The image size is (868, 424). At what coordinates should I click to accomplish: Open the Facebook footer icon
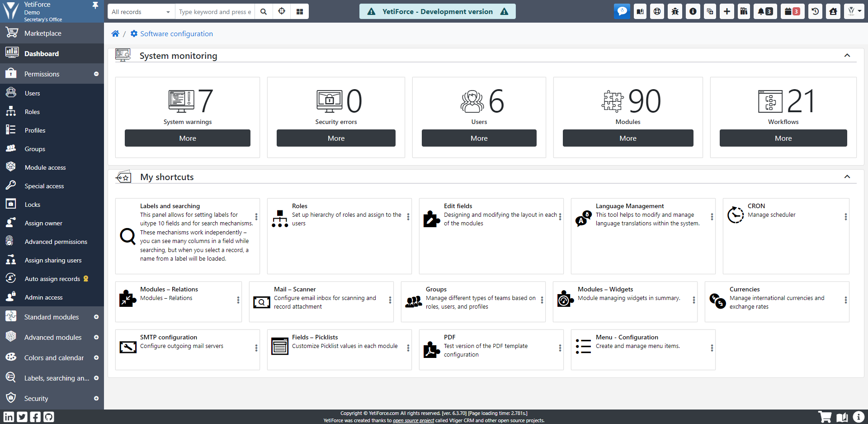[35, 417]
